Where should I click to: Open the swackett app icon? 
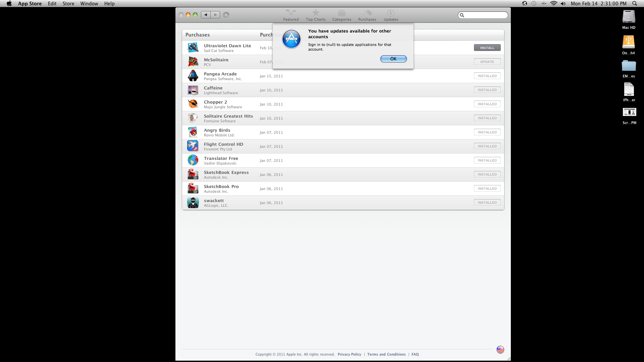[x=193, y=202]
